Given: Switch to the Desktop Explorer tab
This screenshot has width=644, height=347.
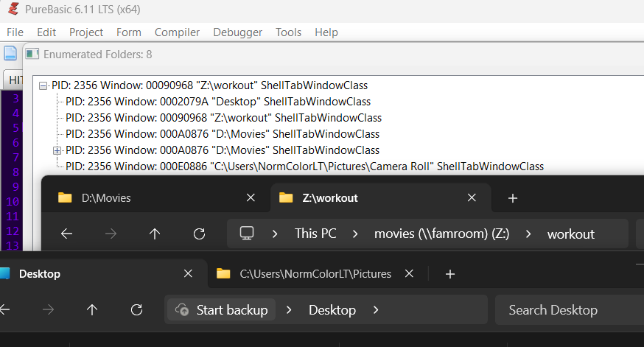Looking at the screenshot, I should (102, 274).
